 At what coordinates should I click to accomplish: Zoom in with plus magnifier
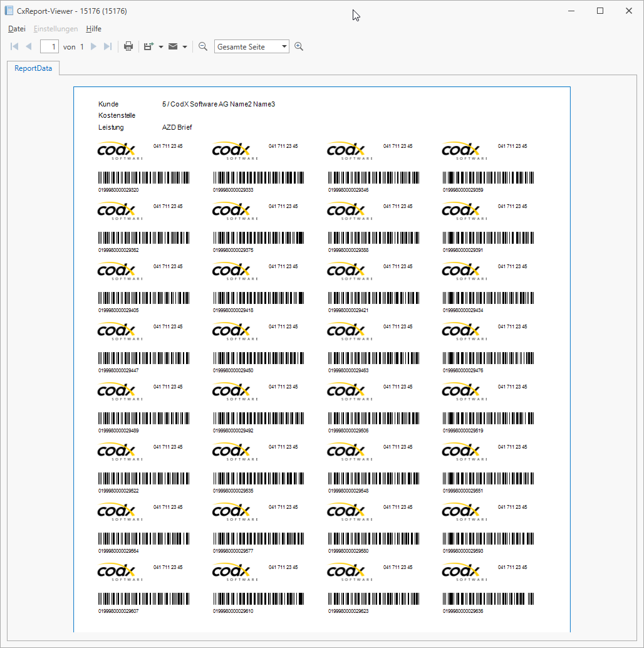coord(299,46)
